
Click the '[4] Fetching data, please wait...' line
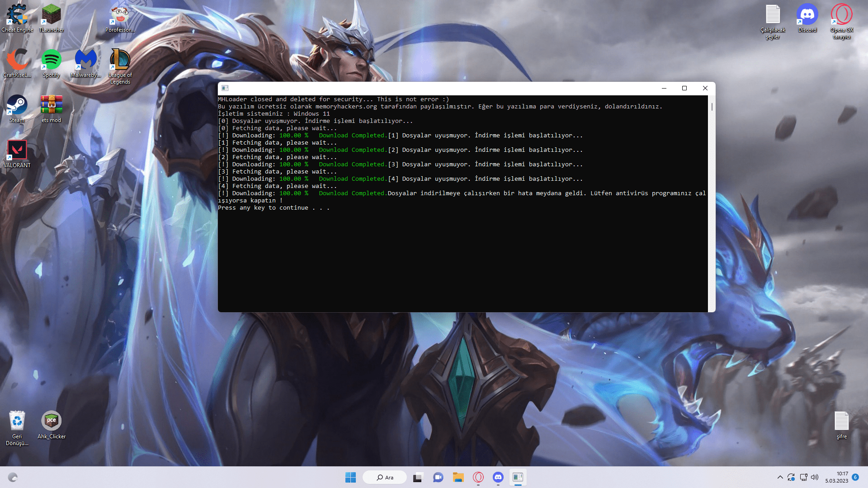(277, 186)
